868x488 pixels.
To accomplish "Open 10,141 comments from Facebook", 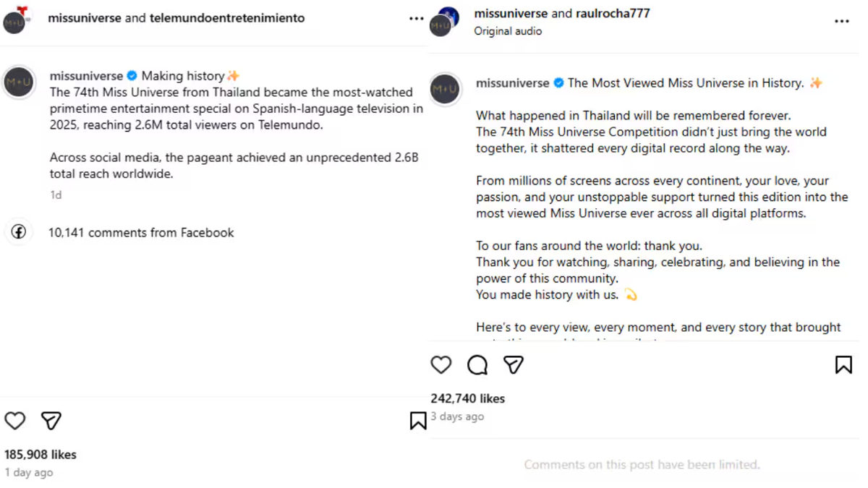I will pos(141,232).
